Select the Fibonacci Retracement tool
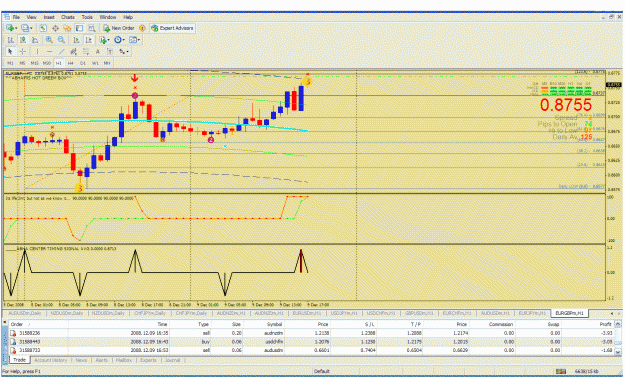Viewport: 625px width, 377px height. [86, 51]
